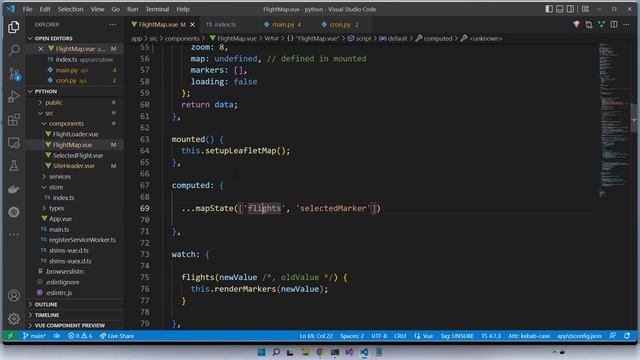Screen dimensions: 640x360
Task: Open errors and warnings problems counter
Action: point(80,336)
